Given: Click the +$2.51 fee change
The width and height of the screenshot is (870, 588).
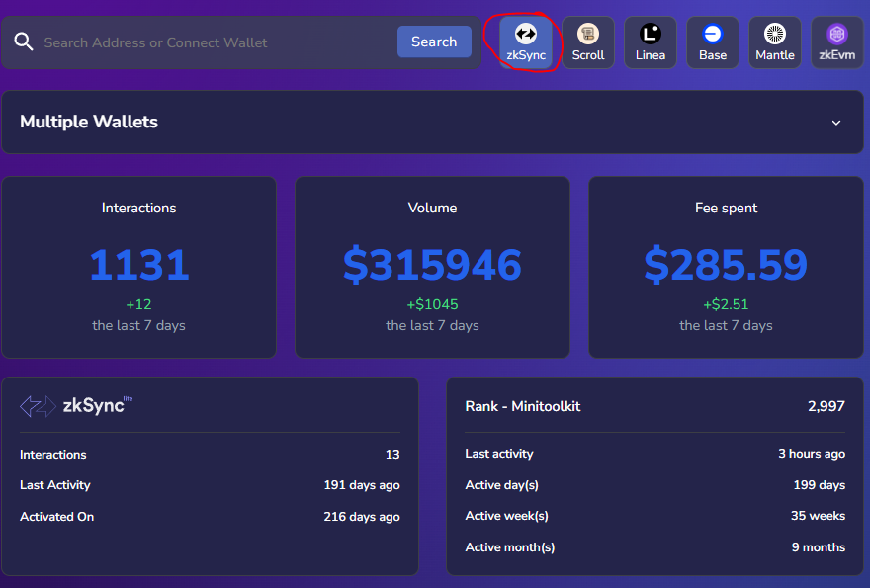Looking at the screenshot, I should [x=726, y=304].
